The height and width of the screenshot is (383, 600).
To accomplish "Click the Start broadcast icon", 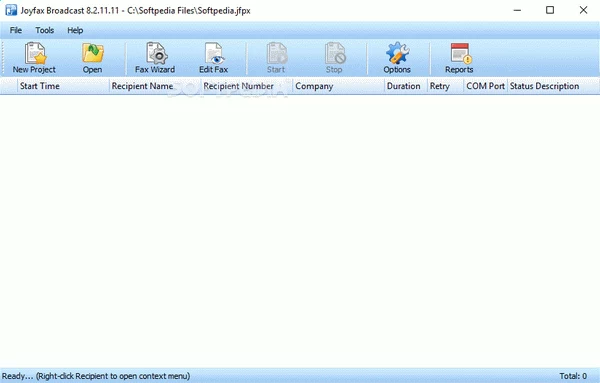I will click(276, 58).
